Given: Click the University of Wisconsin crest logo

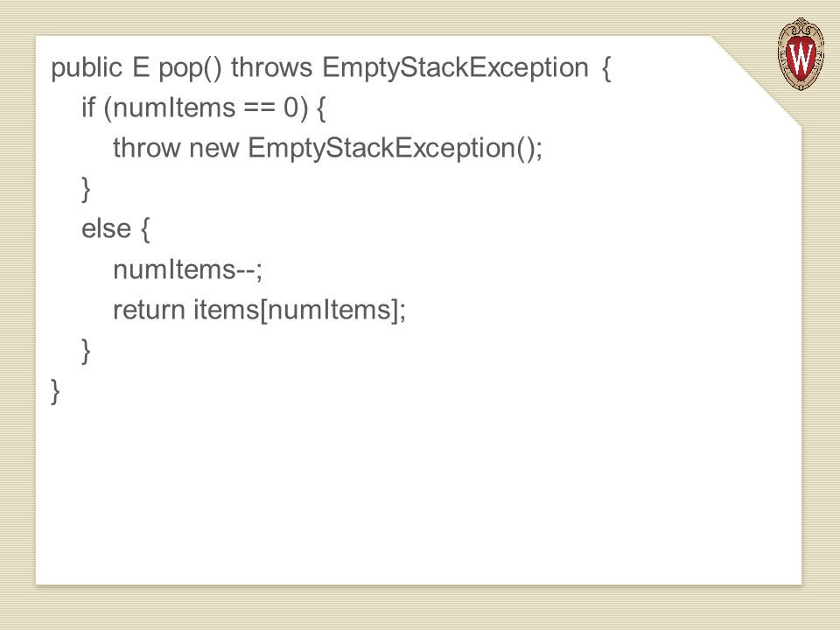Looking at the screenshot, I should (x=801, y=53).
